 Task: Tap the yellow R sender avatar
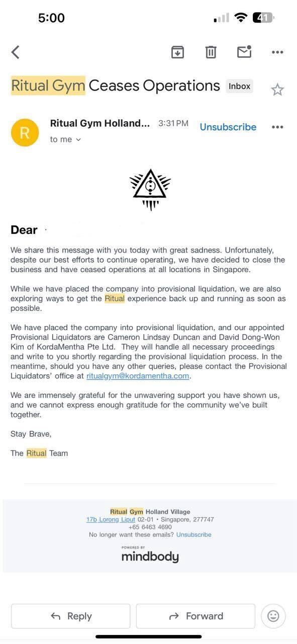[x=25, y=132]
